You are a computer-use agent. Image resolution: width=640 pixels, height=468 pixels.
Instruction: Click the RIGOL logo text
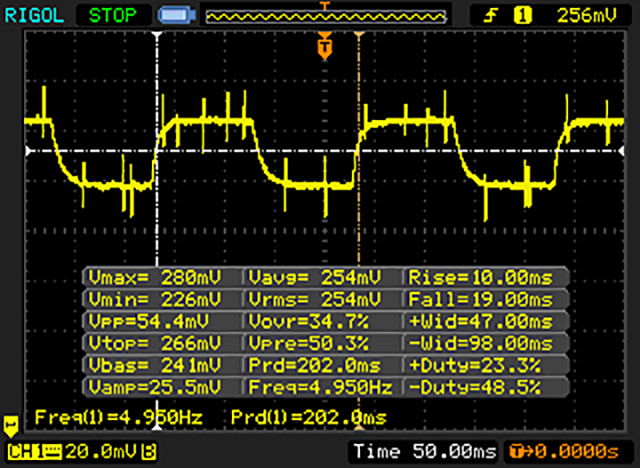[x=34, y=16]
